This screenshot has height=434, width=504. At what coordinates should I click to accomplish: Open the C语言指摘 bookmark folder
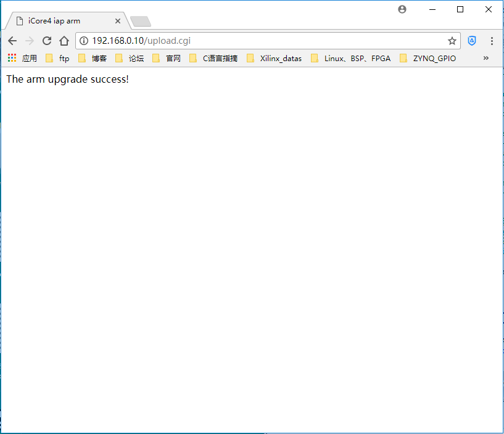pos(213,58)
